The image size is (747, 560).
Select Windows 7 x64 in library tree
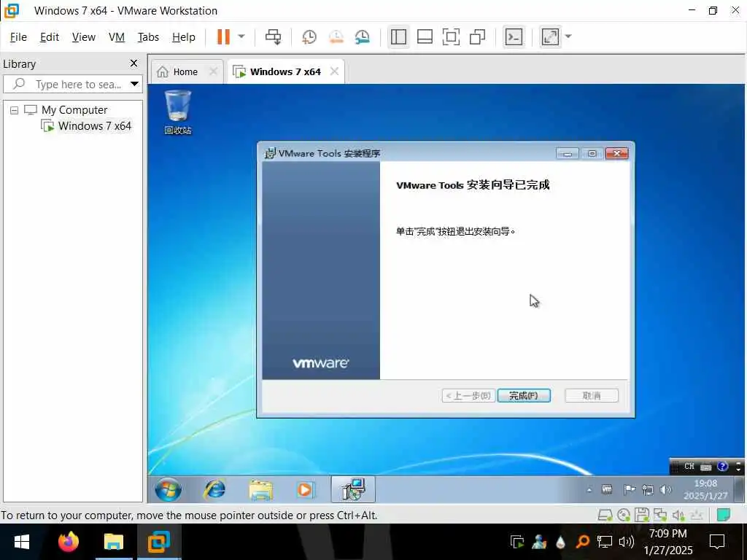coord(94,126)
